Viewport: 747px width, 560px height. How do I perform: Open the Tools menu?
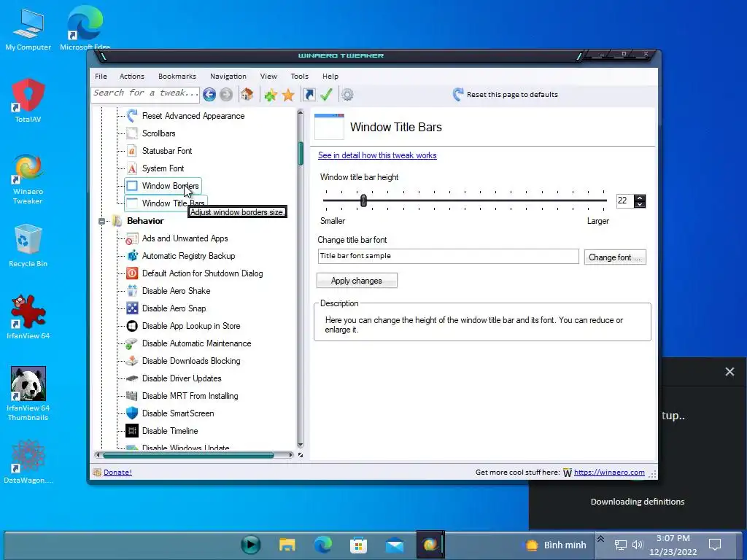(x=300, y=76)
